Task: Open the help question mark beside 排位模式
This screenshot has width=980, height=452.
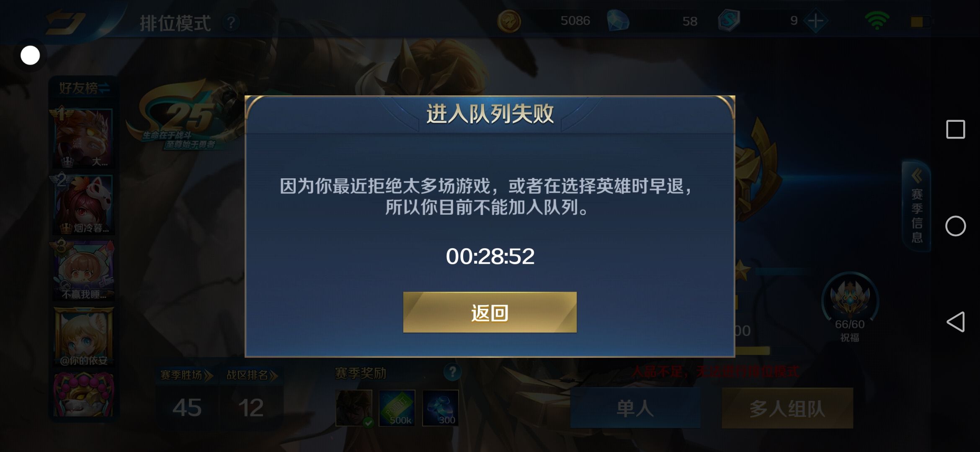Action: (x=231, y=23)
